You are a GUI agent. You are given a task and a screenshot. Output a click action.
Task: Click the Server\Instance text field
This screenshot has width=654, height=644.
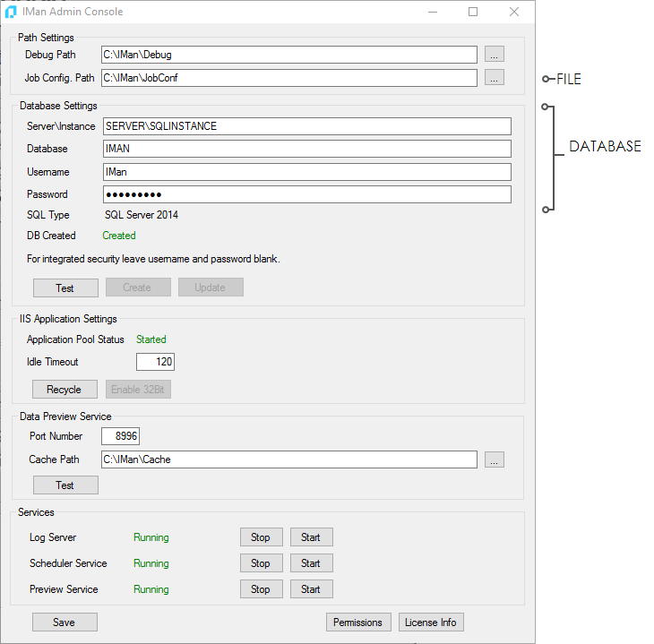[305, 126]
